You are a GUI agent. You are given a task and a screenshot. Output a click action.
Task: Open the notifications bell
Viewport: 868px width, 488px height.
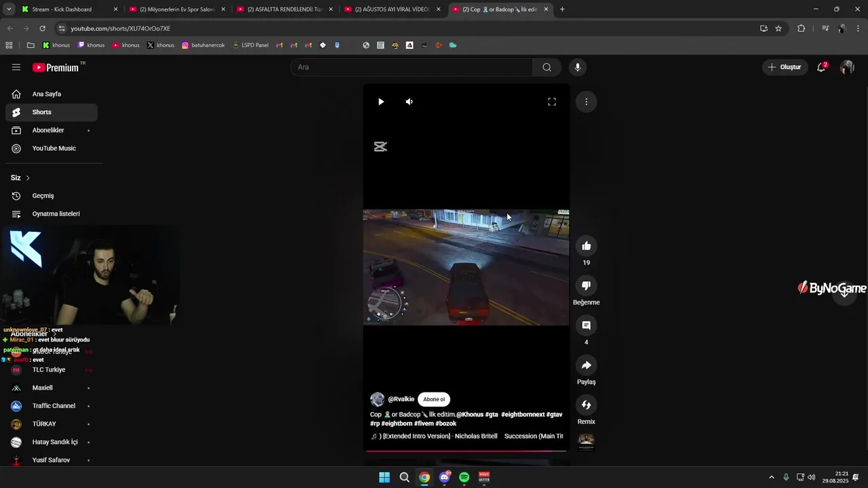pyautogui.click(x=821, y=67)
